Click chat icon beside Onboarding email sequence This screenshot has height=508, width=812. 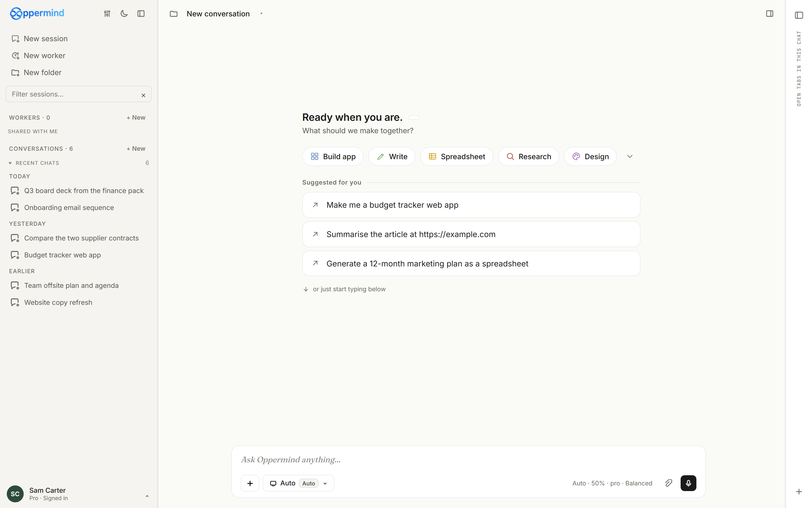(15, 208)
